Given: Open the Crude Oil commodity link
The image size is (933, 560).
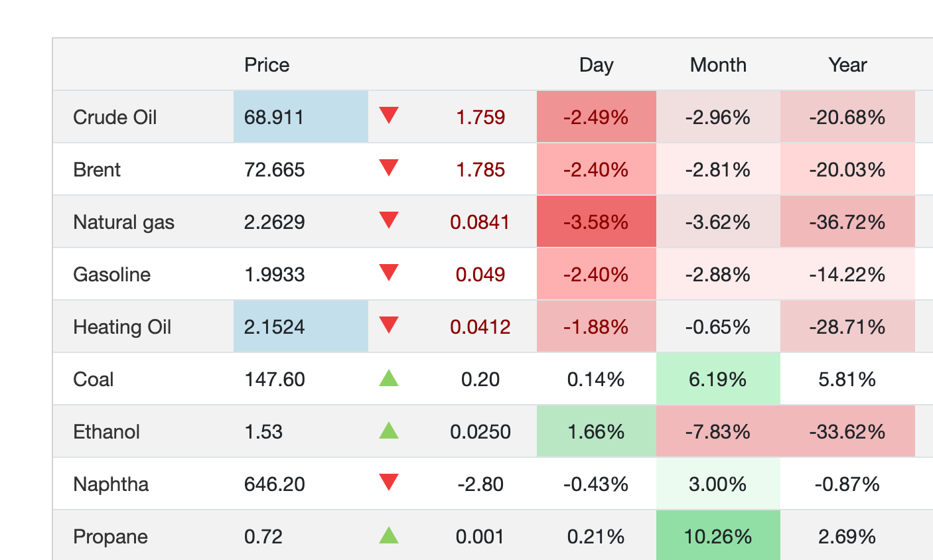Looking at the screenshot, I should (115, 117).
